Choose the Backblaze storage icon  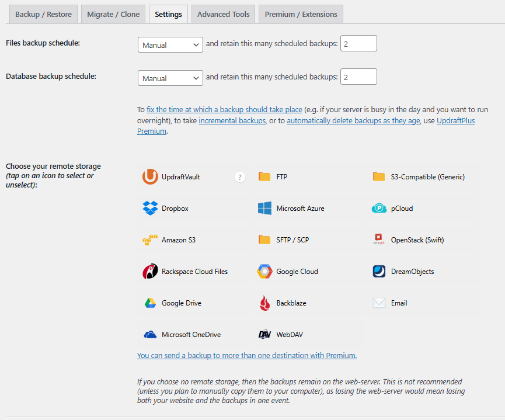[265, 303]
